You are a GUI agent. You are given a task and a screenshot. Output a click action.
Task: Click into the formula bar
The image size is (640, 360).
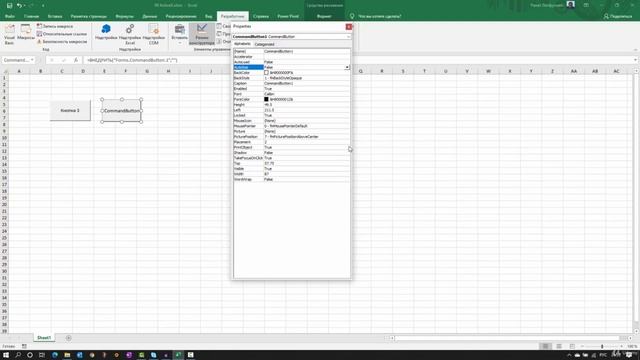359,60
